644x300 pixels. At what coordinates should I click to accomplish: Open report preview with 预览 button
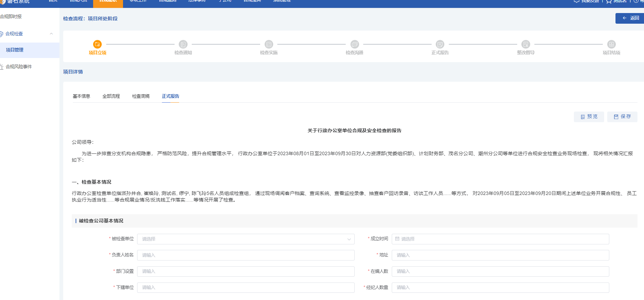point(589,117)
